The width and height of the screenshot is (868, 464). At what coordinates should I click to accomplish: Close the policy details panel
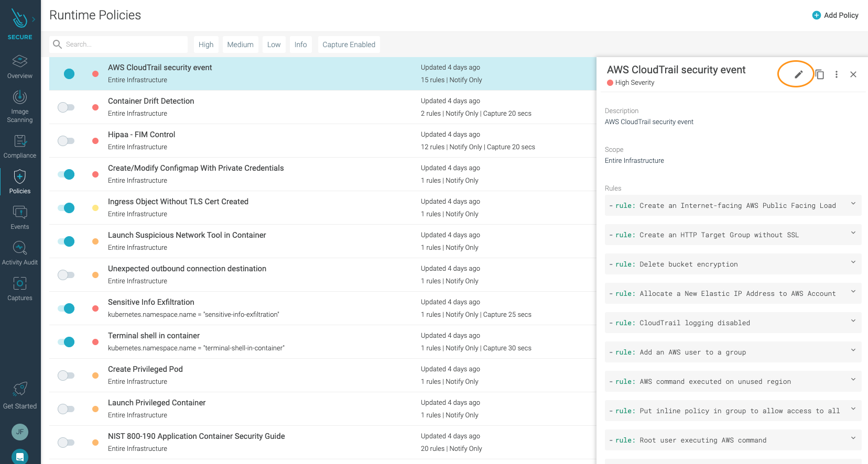coord(853,74)
